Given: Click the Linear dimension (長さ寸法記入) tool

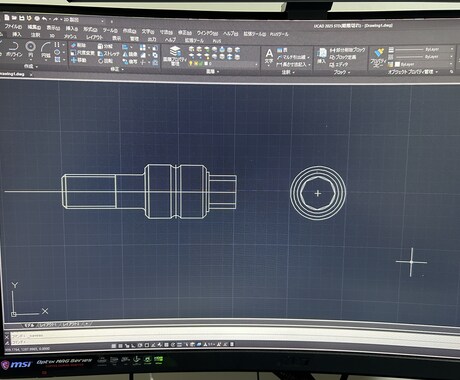Looking at the screenshot, I should pyautogui.click(x=293, y=64).
